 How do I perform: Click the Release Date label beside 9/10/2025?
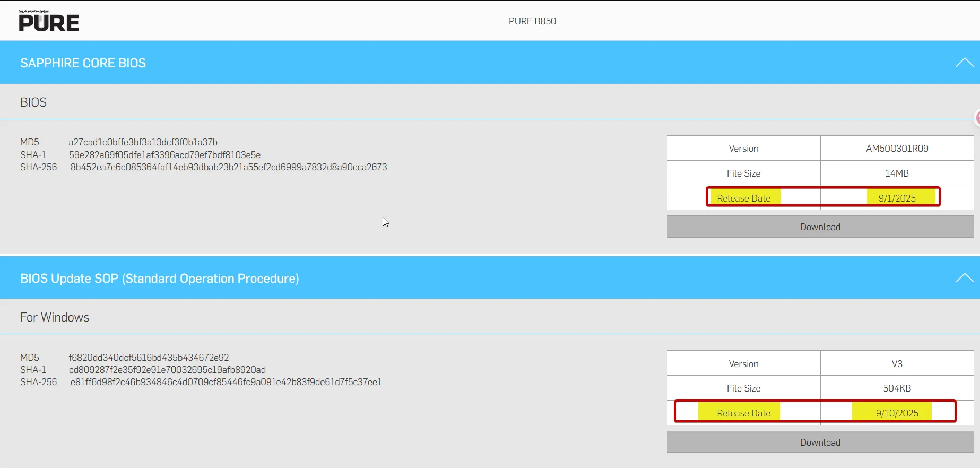[x=744, y=413]
